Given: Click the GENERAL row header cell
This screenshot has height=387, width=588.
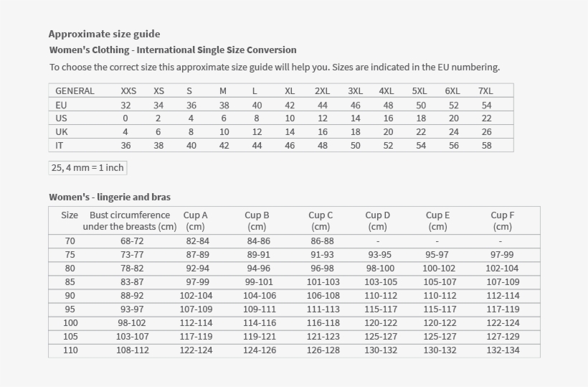Looking at the screenshot, I should [x=75, y=90].
